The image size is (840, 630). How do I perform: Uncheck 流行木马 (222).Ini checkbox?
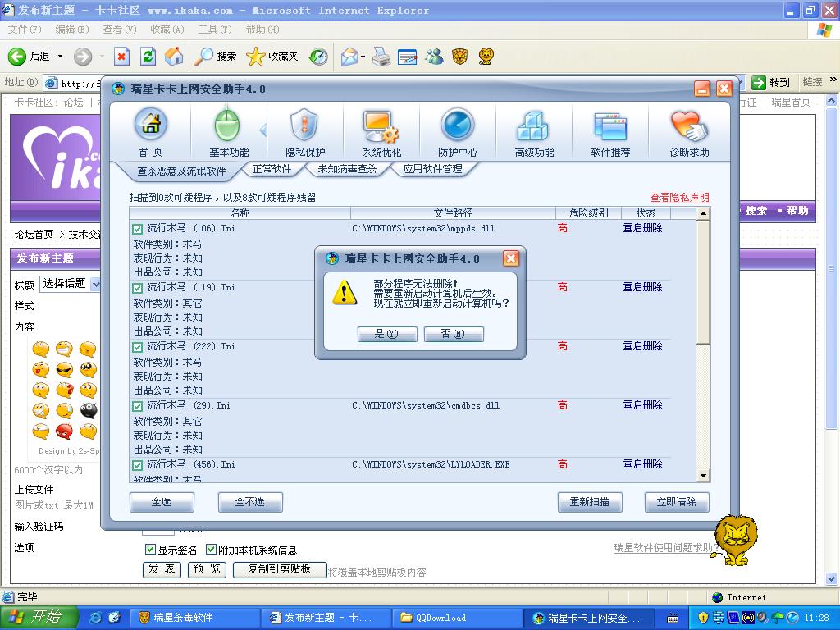[x=138, y=347]
